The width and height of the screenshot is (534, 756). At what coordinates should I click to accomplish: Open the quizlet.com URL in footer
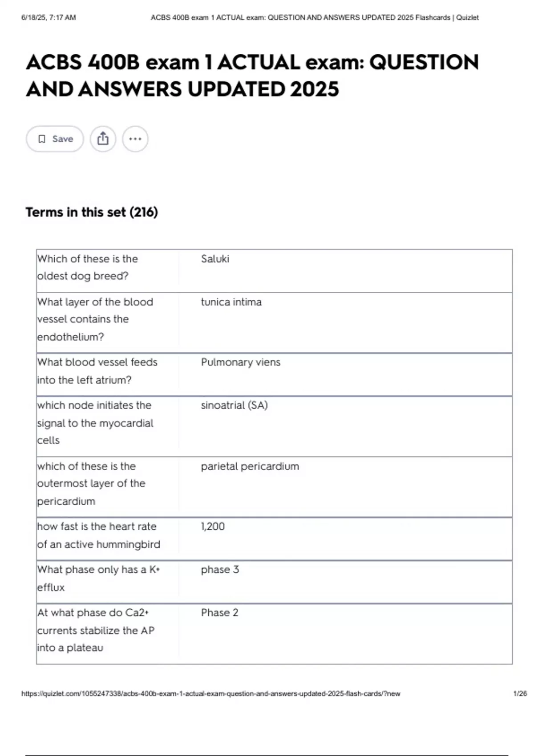coord(211,693)
